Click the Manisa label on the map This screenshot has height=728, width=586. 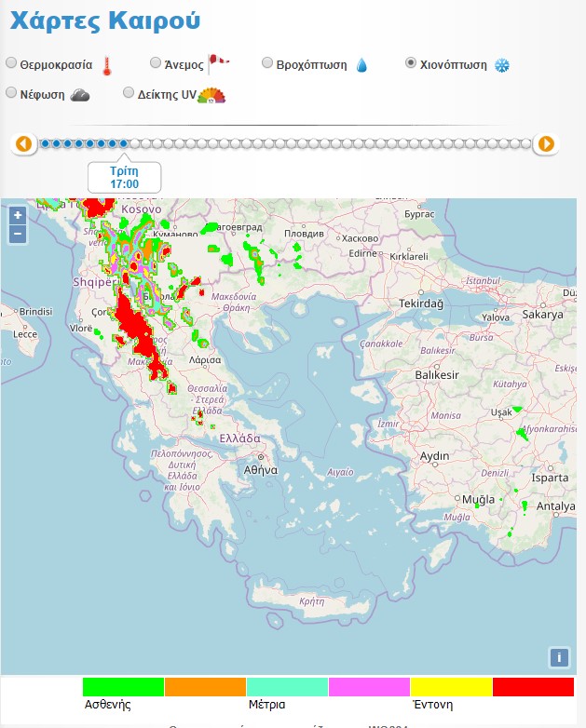pyautogui.click(x=445, y=415)
